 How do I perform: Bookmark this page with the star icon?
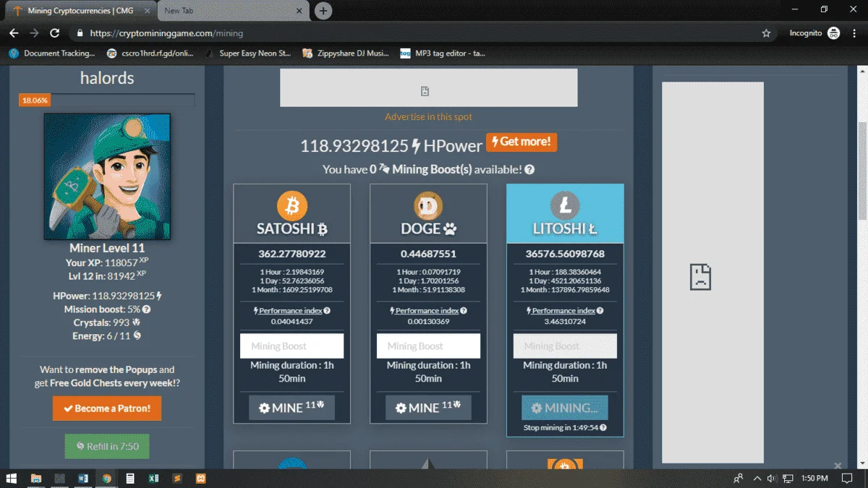point(766,33)
